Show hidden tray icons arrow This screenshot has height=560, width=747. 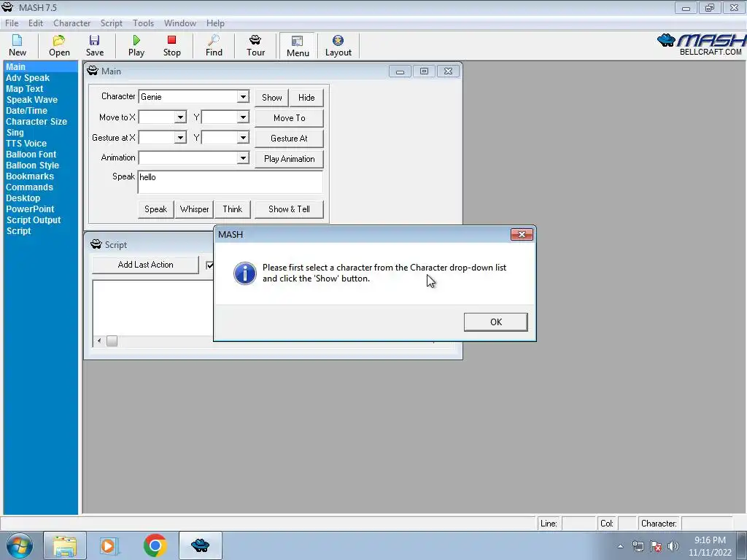(x=620, y=546)
